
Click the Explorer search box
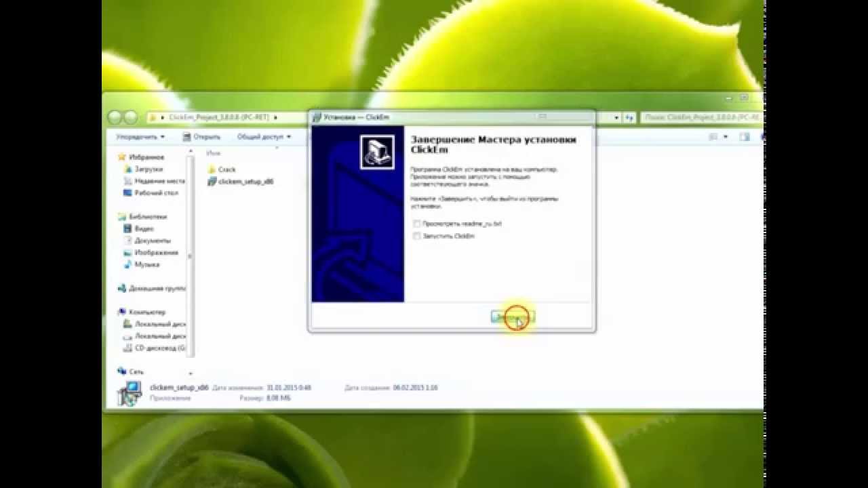click(x=701, y=117)
